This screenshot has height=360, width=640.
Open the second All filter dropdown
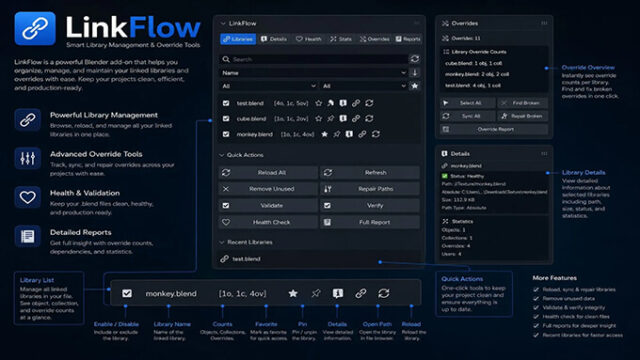364,86
